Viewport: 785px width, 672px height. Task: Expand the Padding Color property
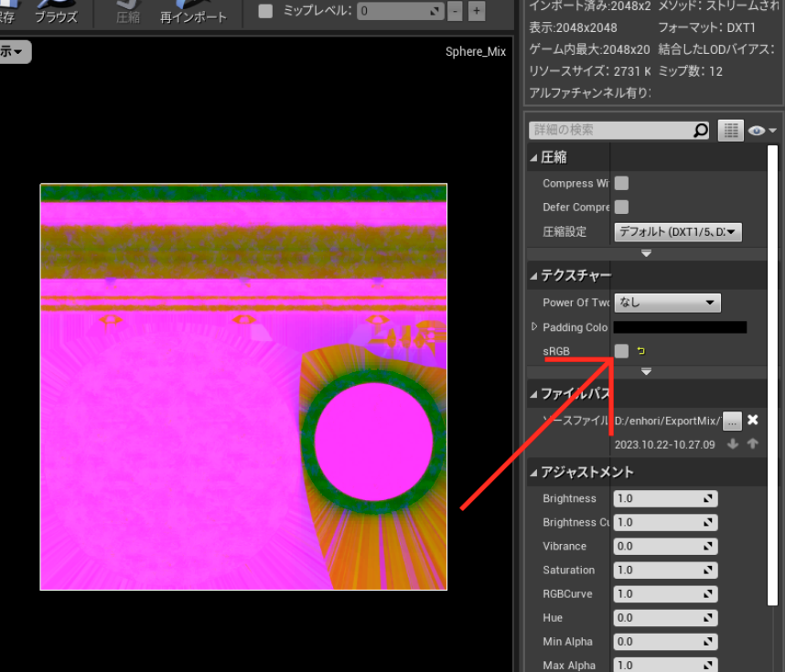pyautogui.click(x=534, y=326)
